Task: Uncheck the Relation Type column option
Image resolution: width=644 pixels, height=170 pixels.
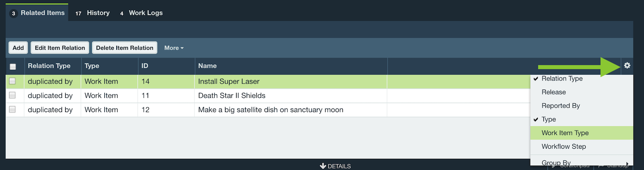Action: coord(582,79)
